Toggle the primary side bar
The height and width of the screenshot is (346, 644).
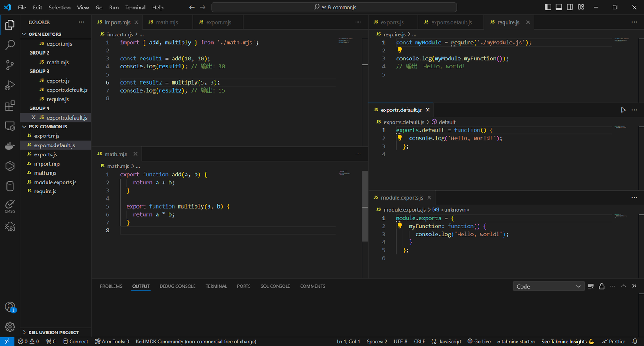click(x=548, y=7)
